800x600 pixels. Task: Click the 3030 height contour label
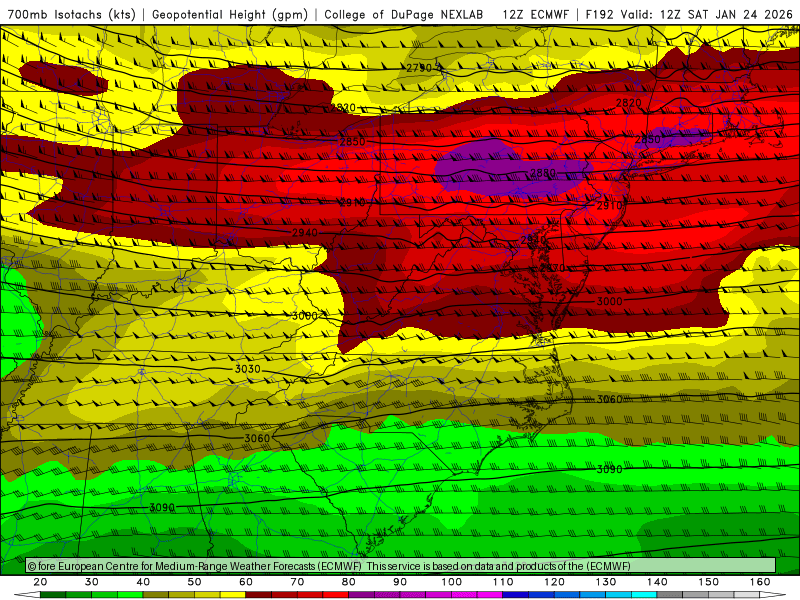pyautogui.click(x=247, y=368)
